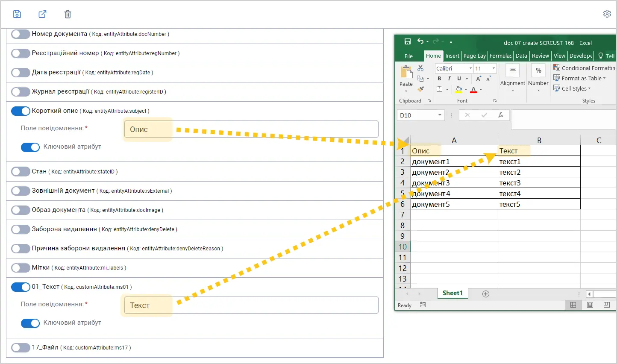Open the Paste options dropdown arrow

pos(406,91)
